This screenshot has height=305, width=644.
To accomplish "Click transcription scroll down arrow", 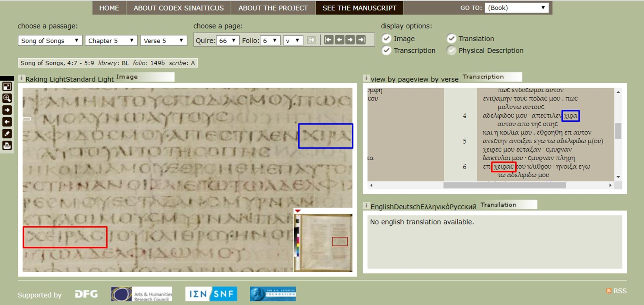I will (x=618, y=177).
